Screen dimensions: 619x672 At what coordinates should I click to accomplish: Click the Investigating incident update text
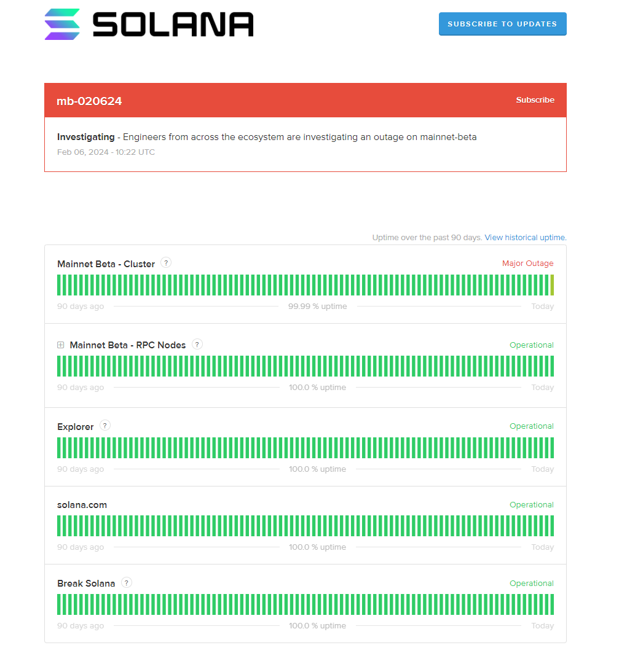click(x=267, y=137)
